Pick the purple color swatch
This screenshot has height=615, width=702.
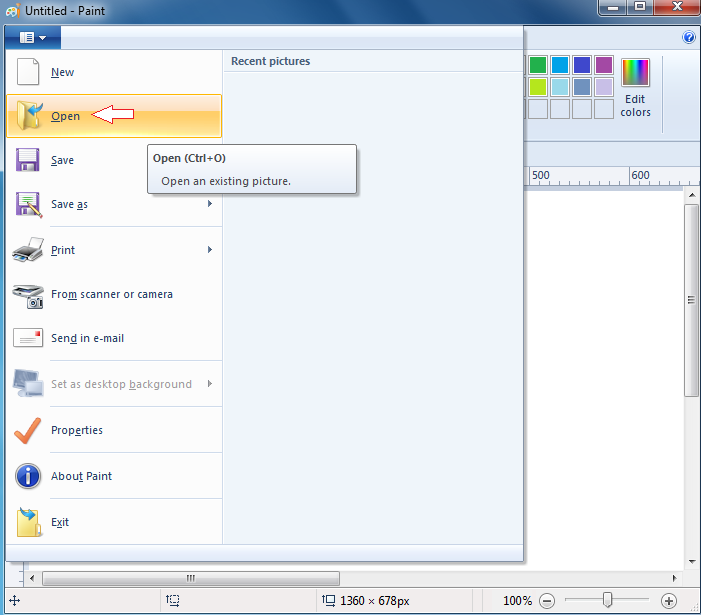pyautogui.click(x=604, y=65)
